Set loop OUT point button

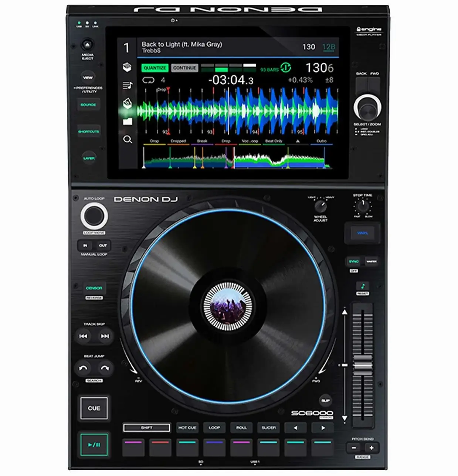coord(103,246)
